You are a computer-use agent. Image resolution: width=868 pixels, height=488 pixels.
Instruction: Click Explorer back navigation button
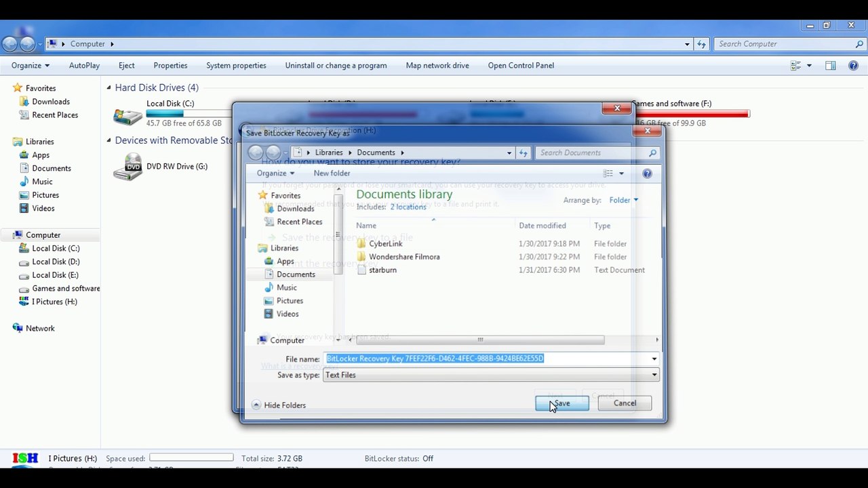[x=9, y=44]
